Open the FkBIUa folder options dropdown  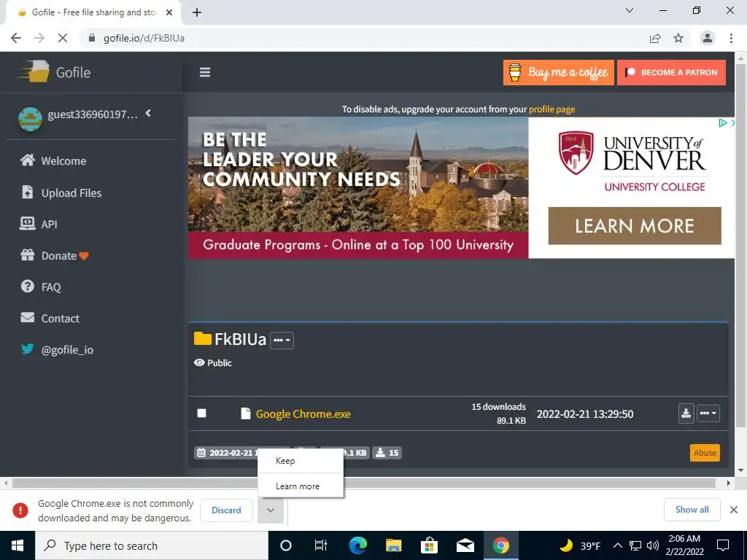(x=282, y=340)
